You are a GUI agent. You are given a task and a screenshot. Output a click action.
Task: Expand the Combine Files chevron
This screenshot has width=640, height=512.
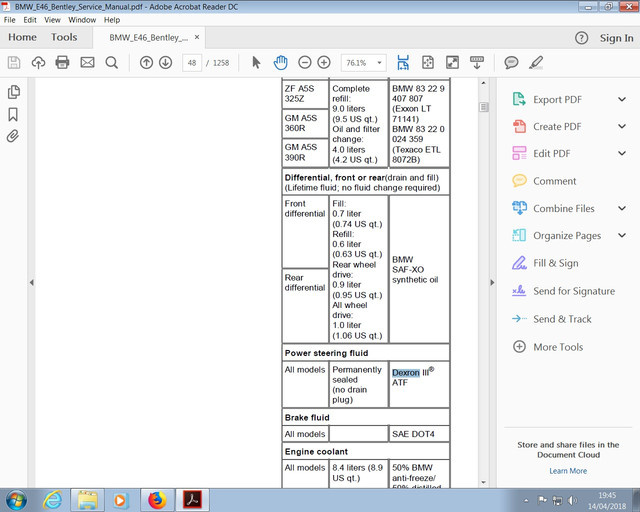pos(622,208)
